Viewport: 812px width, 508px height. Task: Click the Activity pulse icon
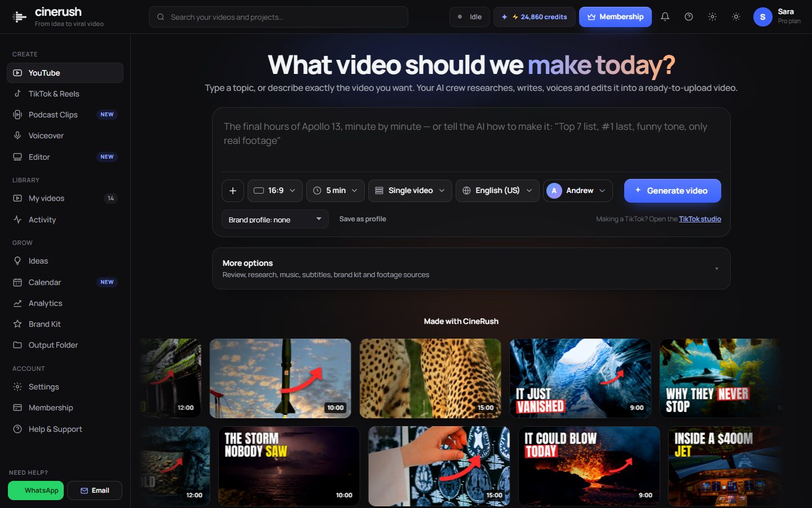(x=17, y=220)
